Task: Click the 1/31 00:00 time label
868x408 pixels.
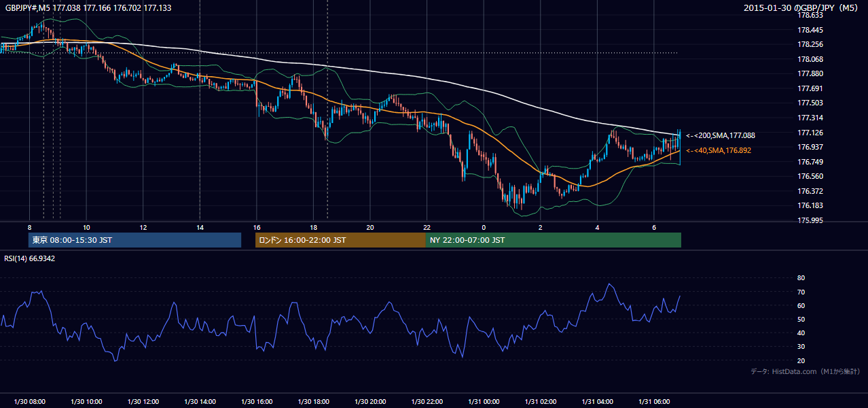Action: click(484, 401)
